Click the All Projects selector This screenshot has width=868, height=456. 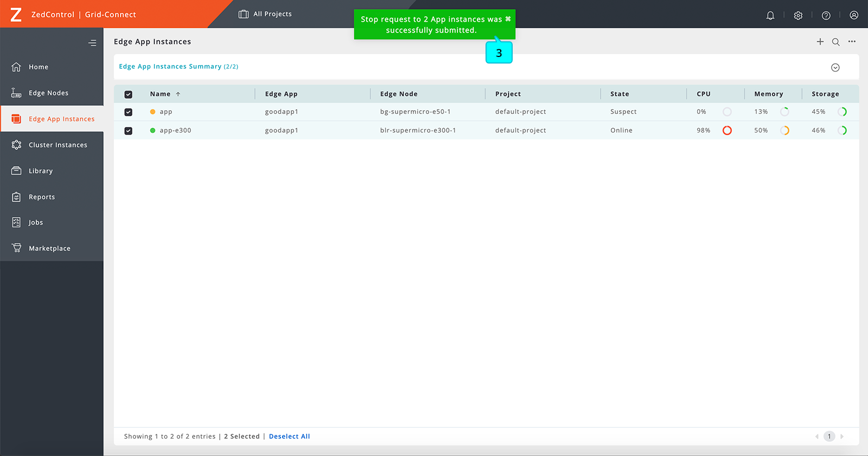[x=265, y=14]
